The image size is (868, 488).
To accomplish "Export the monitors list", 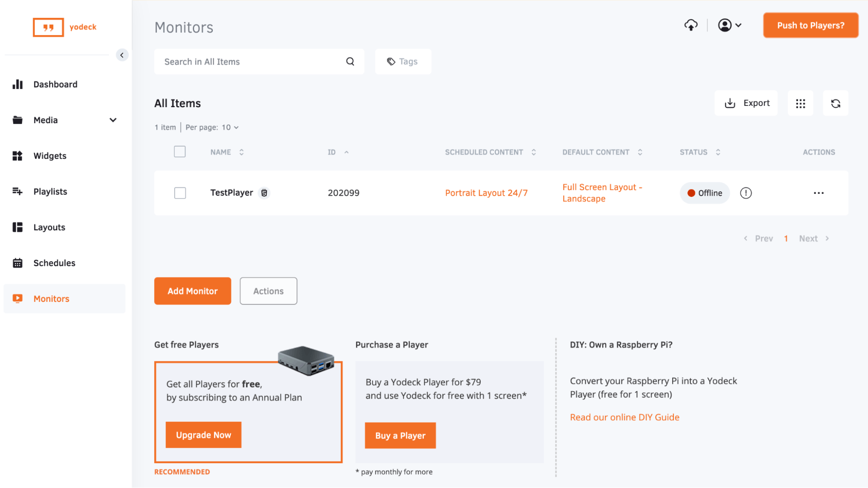I will coord(746,103).
